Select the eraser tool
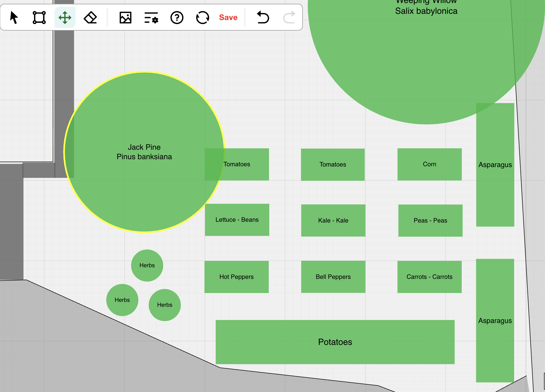The height and width of the screenshot is (392, 545). (x=90, y=18)
